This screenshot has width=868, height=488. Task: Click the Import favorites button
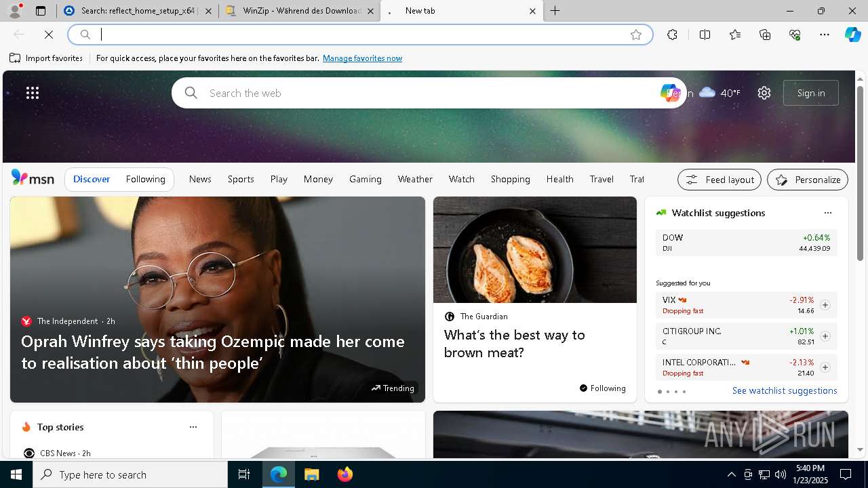(x=46, y=58)
